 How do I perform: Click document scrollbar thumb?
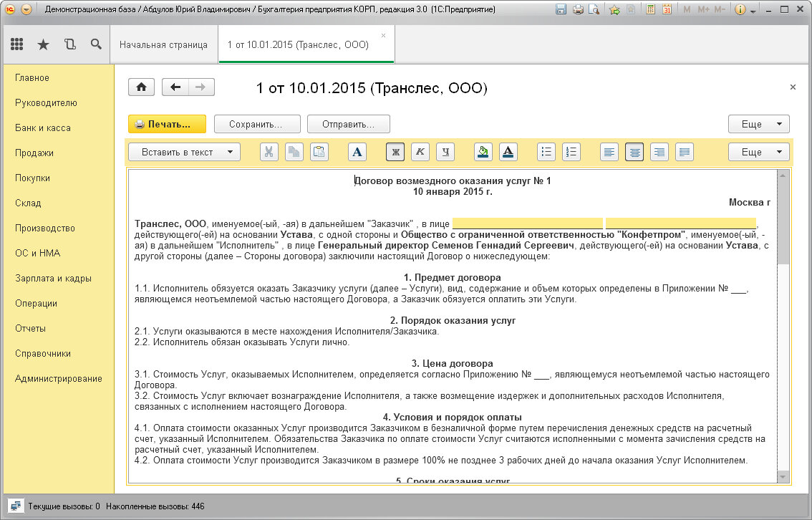(783, 221)
